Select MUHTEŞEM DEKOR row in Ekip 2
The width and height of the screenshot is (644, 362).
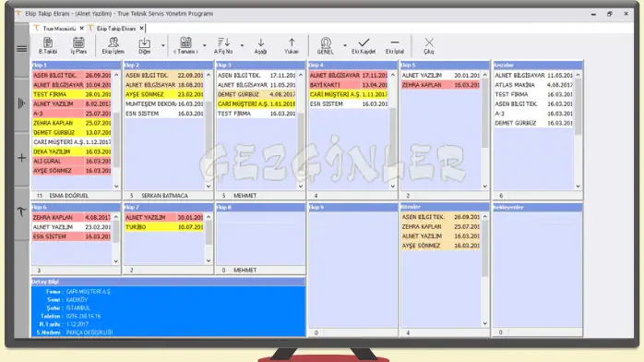pos(164,104)
